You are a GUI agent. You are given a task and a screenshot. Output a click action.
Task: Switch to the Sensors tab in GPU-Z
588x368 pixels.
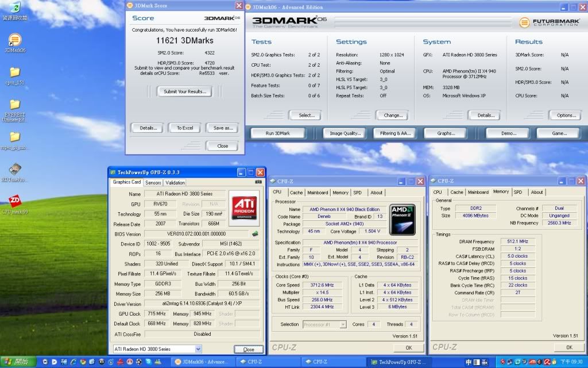pyautogui.click(x=153, y=182)
